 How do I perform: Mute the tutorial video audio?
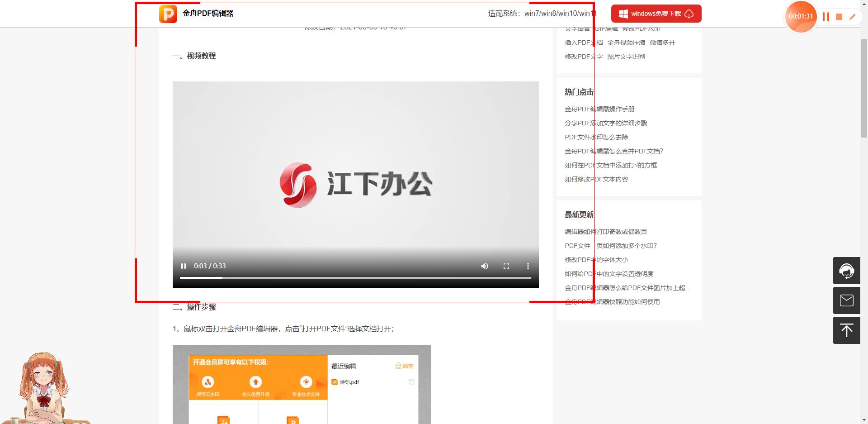click(484, 266)
